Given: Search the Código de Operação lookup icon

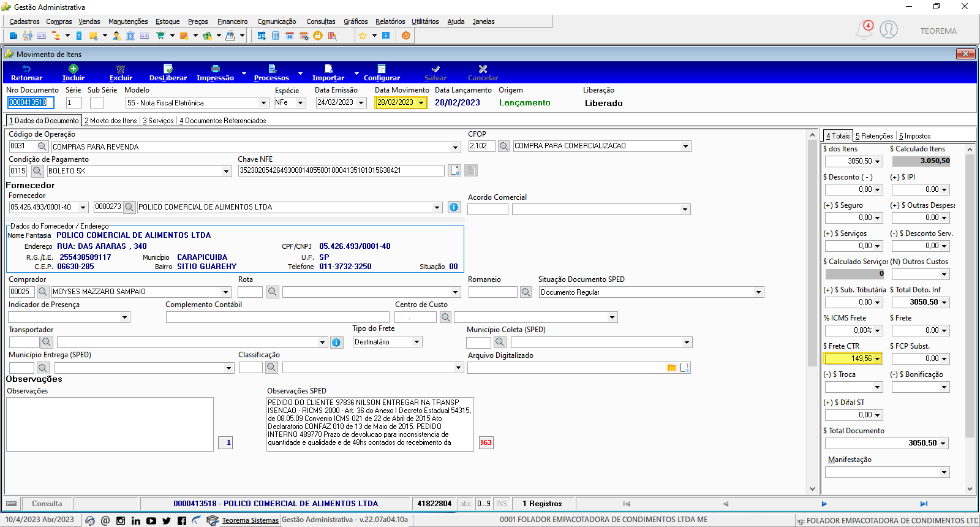Looking at the screenshot, I should 42,146.
